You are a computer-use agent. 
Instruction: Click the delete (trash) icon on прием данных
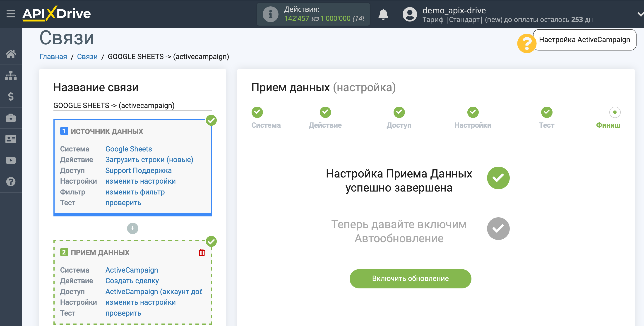(x=202, y=252)
